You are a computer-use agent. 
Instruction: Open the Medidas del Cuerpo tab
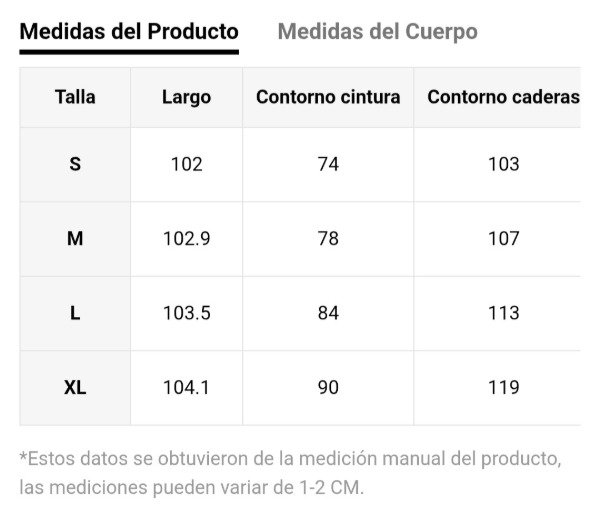click(x=377, y=31)
